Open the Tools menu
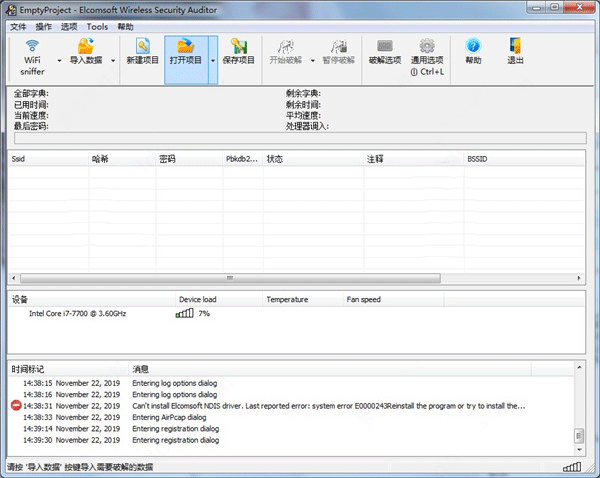600x478 pixels. tap(97, 27)
